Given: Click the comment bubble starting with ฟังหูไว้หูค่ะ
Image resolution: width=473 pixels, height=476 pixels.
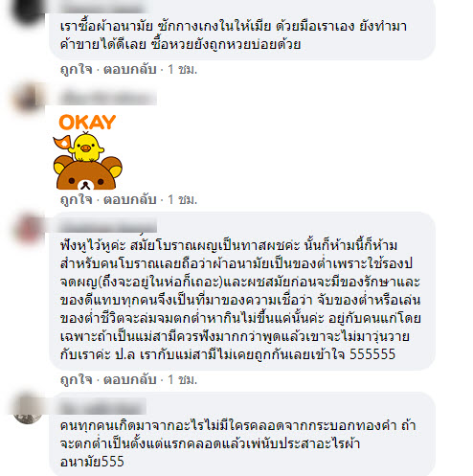Looking at the screenshot, I should 242,291.
